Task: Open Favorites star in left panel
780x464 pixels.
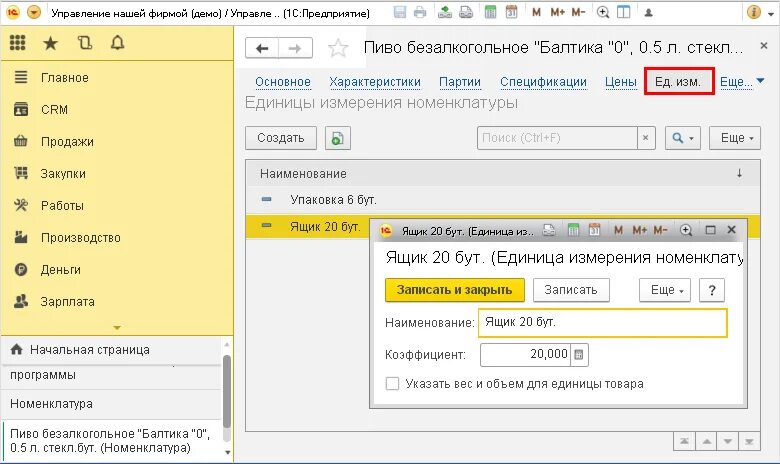Action: tap(50, 43)
